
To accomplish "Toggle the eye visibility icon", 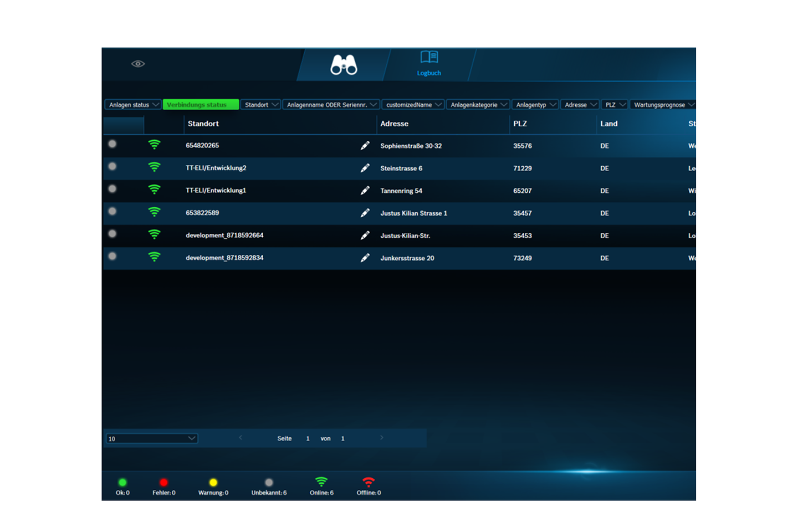I will 138,64.
